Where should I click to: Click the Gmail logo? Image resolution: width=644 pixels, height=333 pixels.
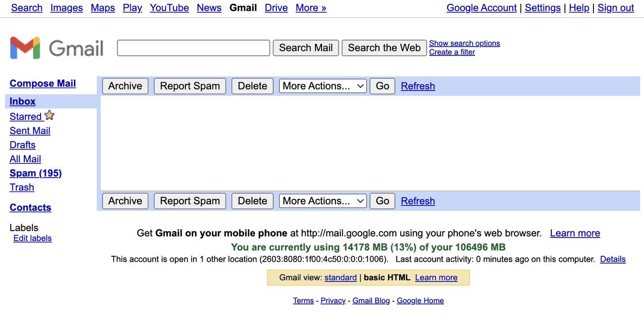[56, 48]
